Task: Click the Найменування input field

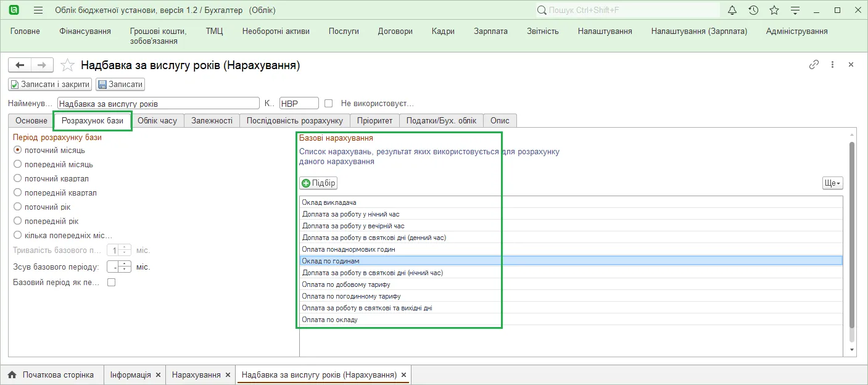Action: click(159, 104)
